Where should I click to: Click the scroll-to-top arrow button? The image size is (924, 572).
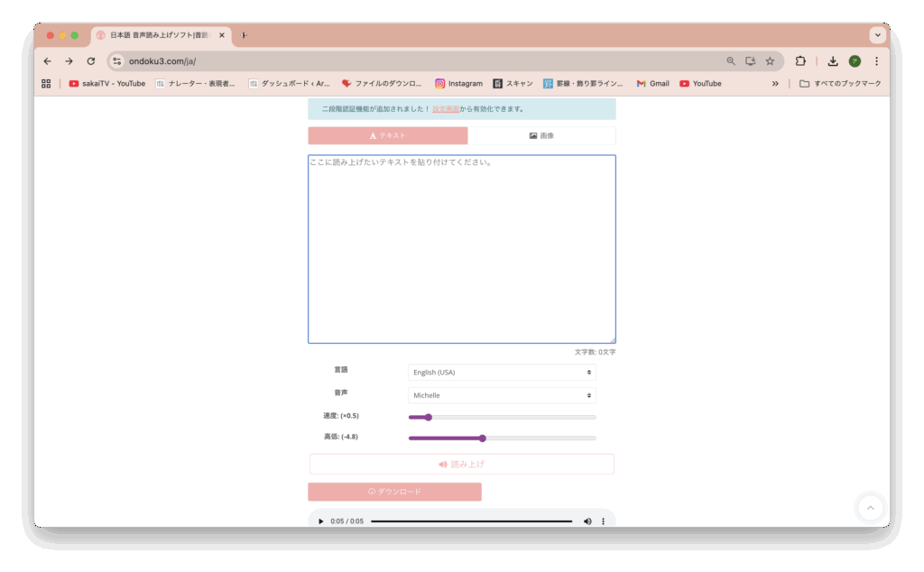coord(870,508)
